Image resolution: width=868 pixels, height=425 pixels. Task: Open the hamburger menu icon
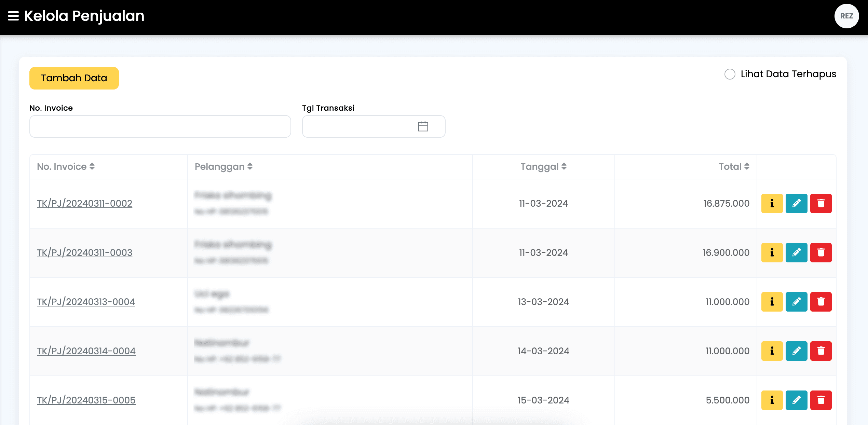click(13, 16)
